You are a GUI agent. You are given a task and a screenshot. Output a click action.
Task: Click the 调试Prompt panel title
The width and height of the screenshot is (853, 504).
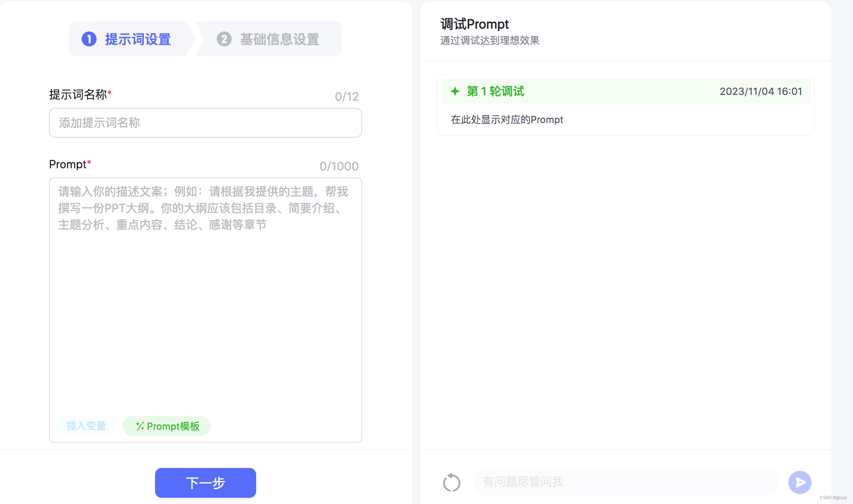pos(475,24)
